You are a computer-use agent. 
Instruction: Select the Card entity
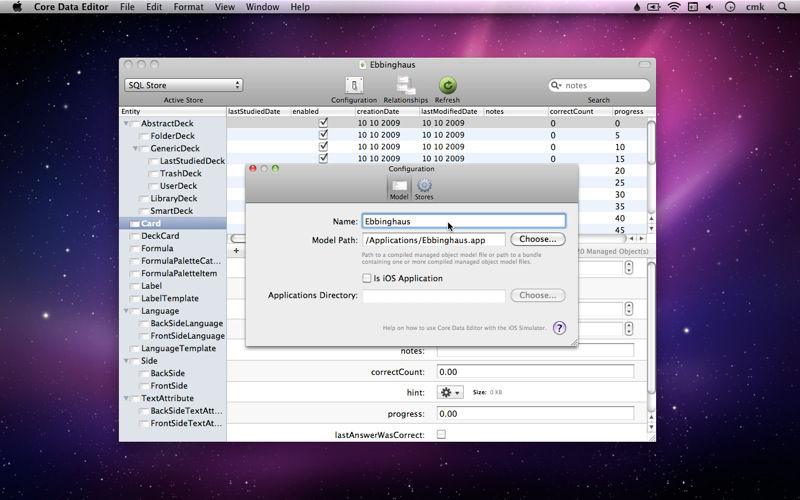[x=172, y=223]
